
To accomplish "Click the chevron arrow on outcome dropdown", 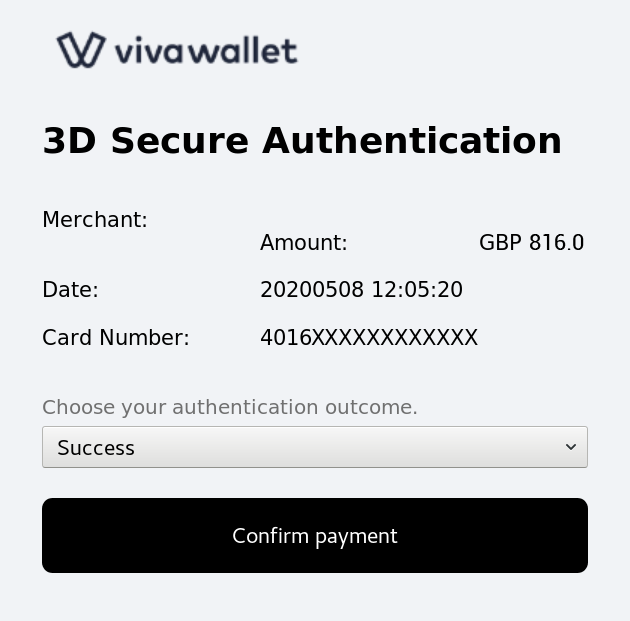I will point(571,447).
